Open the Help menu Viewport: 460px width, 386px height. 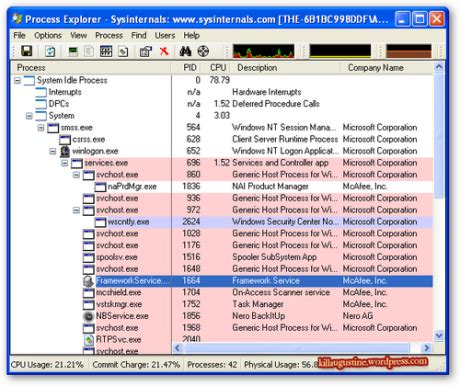tap(191, 35)
